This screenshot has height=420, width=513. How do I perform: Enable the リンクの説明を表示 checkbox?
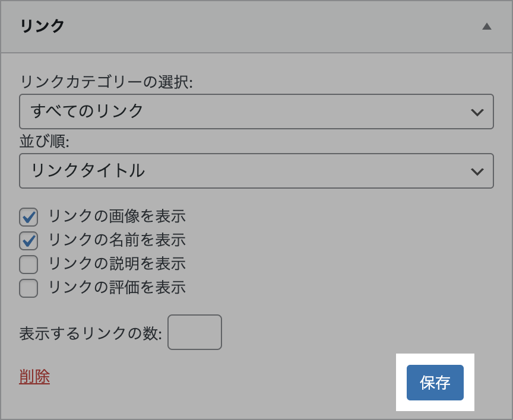[28, 264]
